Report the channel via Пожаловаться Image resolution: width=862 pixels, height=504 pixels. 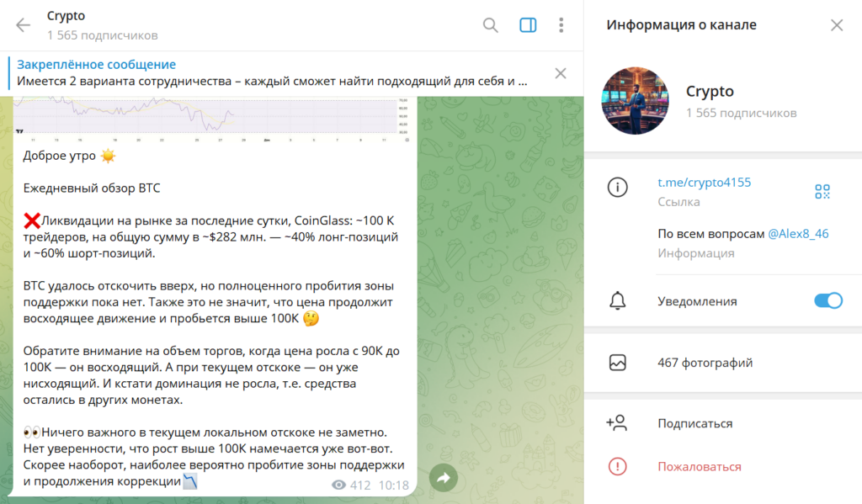coord(700,467)
